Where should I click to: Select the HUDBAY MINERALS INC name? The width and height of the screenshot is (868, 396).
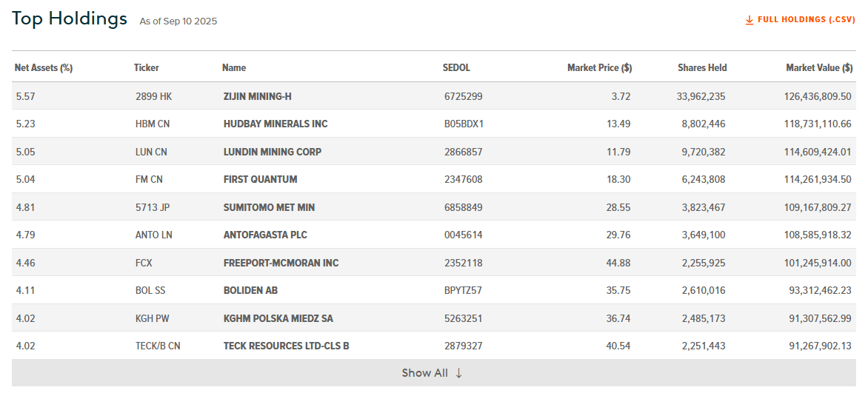coord(276,124)
